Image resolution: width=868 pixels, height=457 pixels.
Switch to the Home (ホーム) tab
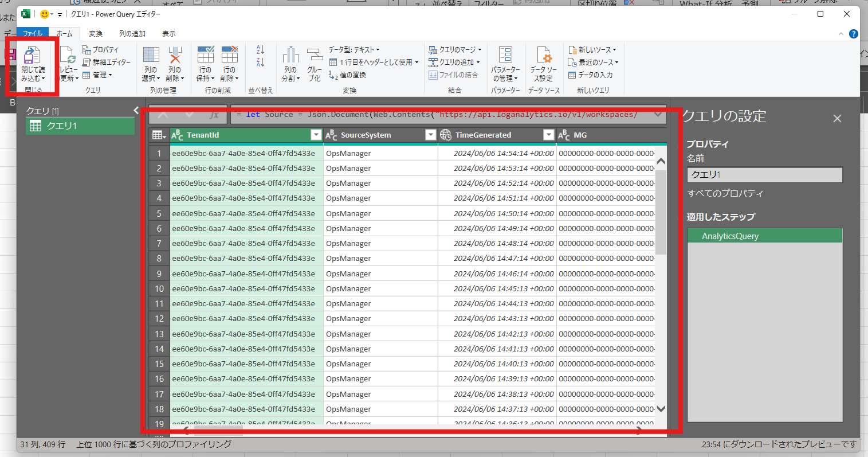65,34
